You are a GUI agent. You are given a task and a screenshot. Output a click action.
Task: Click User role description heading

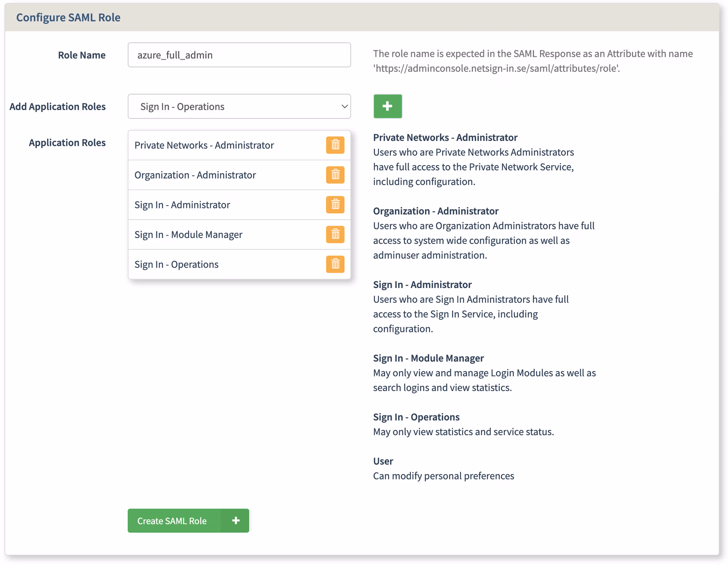(383, 461)
